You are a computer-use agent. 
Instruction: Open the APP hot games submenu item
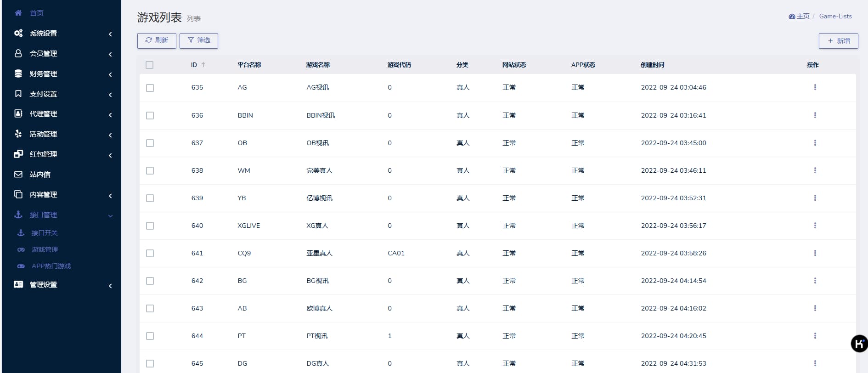point(51,266)
